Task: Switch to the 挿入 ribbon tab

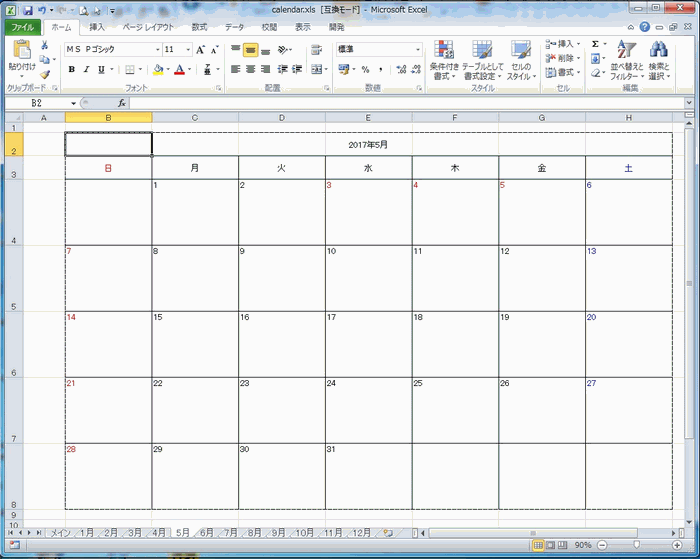Action: 97,27
